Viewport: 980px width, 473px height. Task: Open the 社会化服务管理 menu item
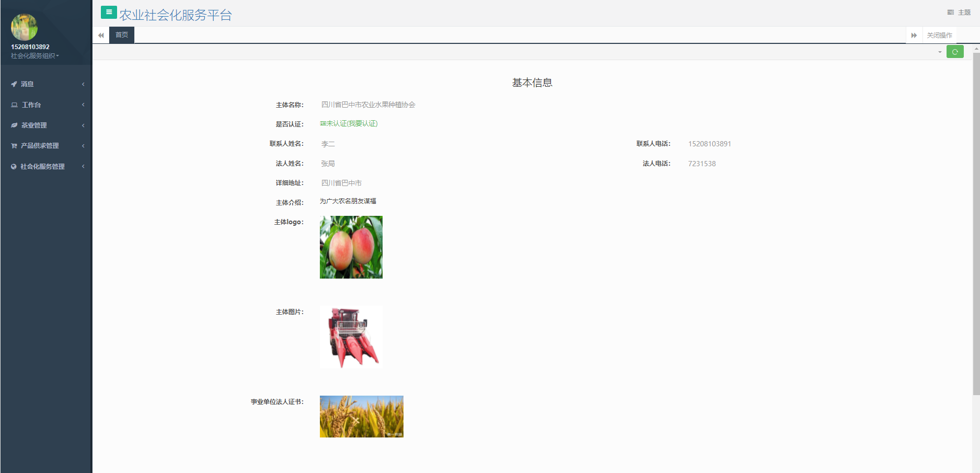click(x=46, y=167)
